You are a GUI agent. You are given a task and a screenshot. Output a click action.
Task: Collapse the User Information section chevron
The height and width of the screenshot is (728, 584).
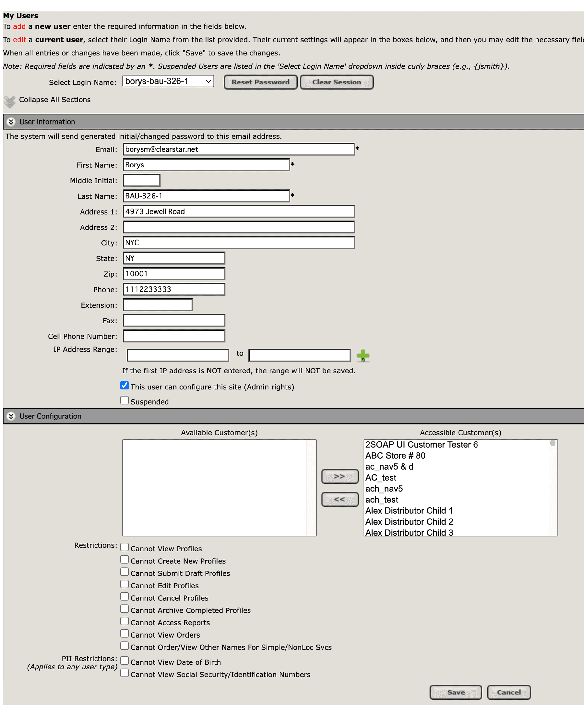pyautogui.click(x=11, y=122)
